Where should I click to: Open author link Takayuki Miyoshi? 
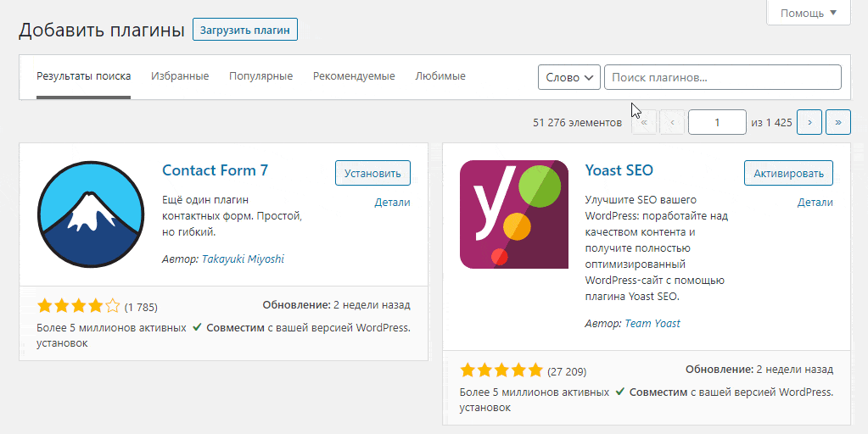243,259
